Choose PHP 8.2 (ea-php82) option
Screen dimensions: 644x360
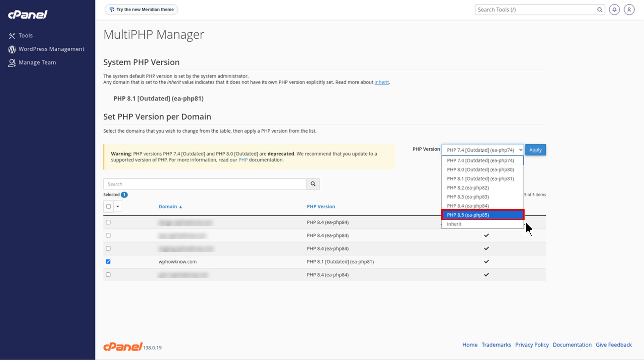point(482,188)
